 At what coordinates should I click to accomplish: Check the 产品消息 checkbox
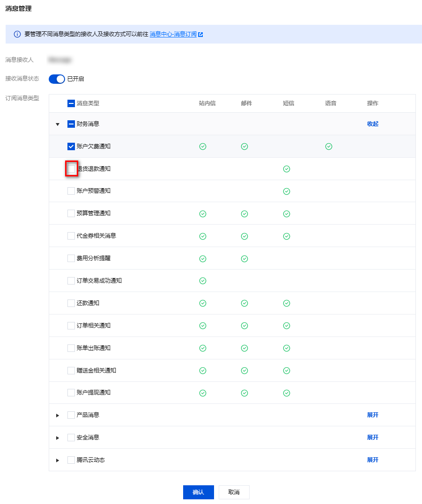[x=71, y=415]
